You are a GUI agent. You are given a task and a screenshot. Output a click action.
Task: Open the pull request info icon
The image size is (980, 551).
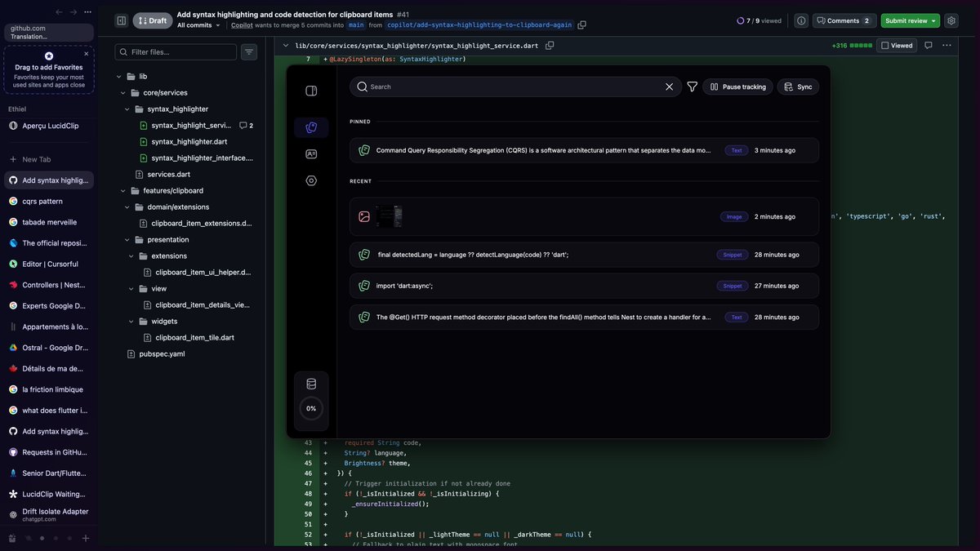coord(801,20)
